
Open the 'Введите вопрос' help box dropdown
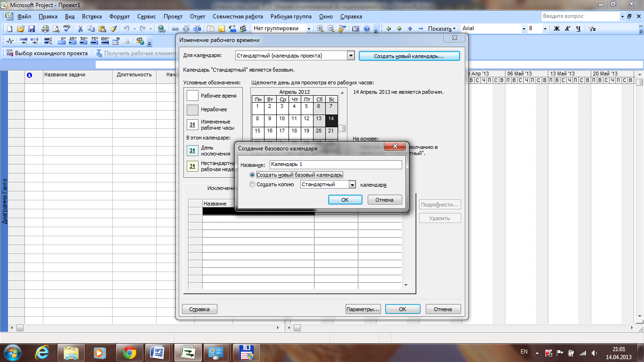point(622,16)
